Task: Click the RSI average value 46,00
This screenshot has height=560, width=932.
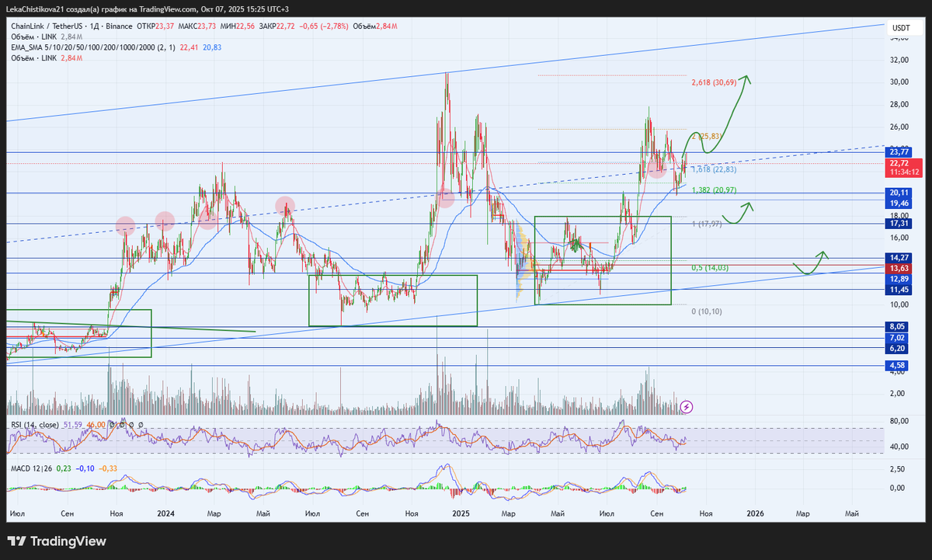Action: point(96,425)
